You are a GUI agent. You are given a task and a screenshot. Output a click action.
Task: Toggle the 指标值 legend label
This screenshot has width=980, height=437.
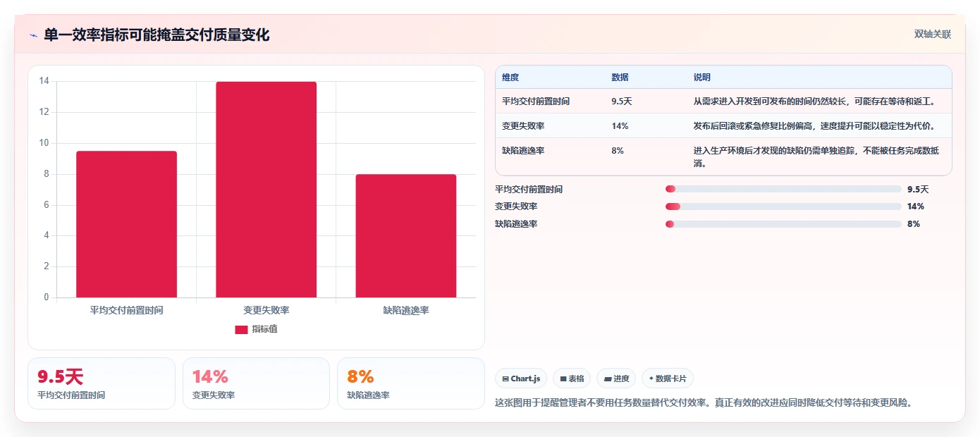(x=265, y=329)
